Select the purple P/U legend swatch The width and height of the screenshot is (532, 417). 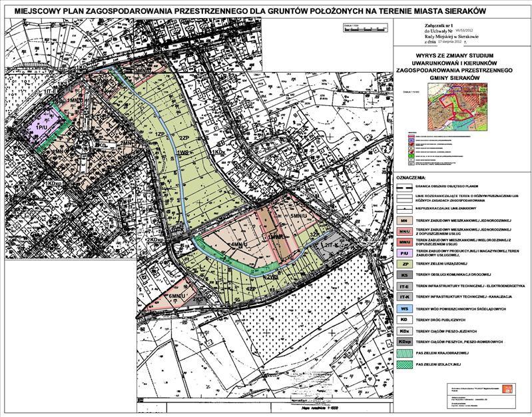point(404,253)
